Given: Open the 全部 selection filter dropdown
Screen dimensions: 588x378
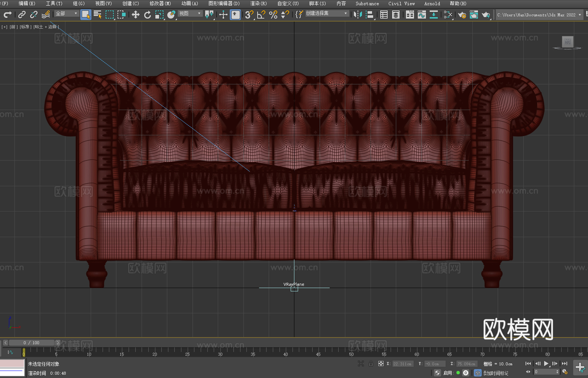Looking at the screenshot, I should [67, 13].
